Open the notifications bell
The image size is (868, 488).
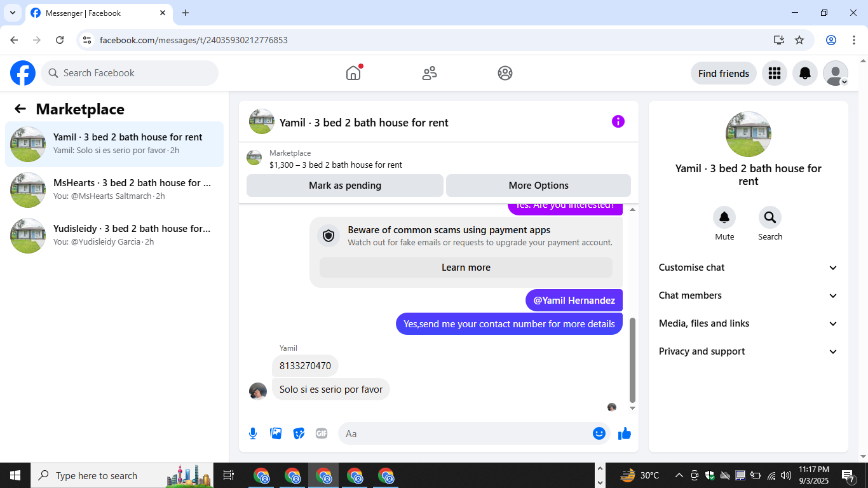[805, 73]
